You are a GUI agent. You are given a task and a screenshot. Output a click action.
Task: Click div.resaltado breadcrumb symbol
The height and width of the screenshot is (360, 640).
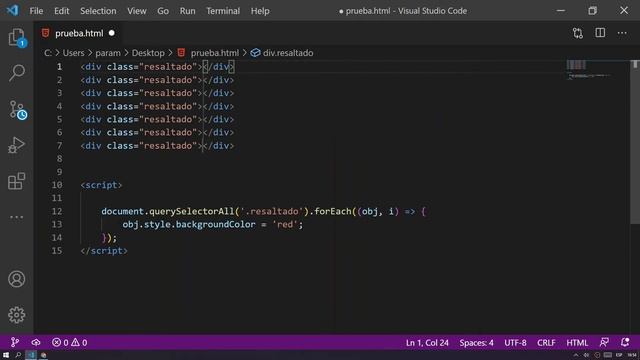tap(288, 53)
